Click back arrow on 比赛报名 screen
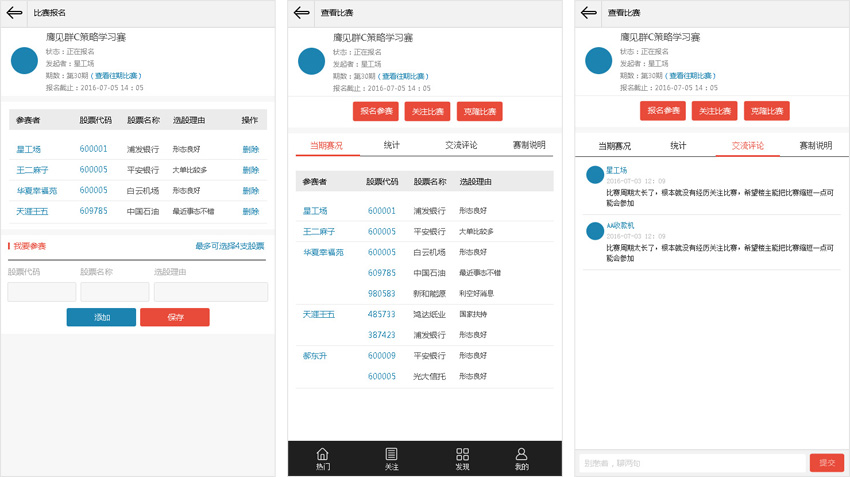This screenshot has height=477, width=850. click(14, 13)
